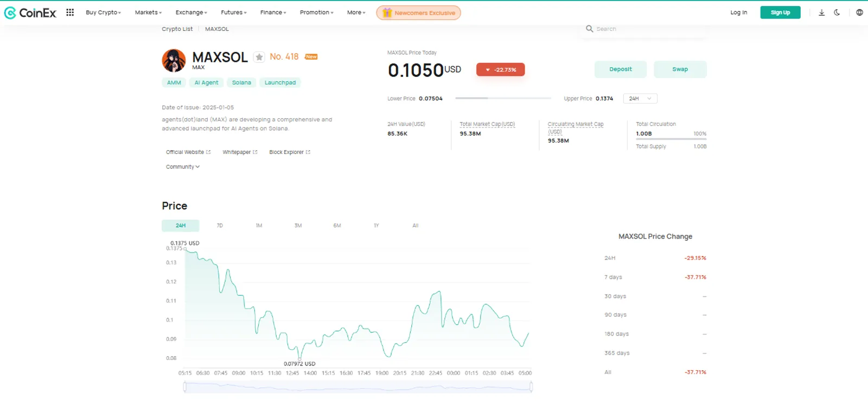Click the Launchpad tag
Screen dimensions: 868x405
280,82
